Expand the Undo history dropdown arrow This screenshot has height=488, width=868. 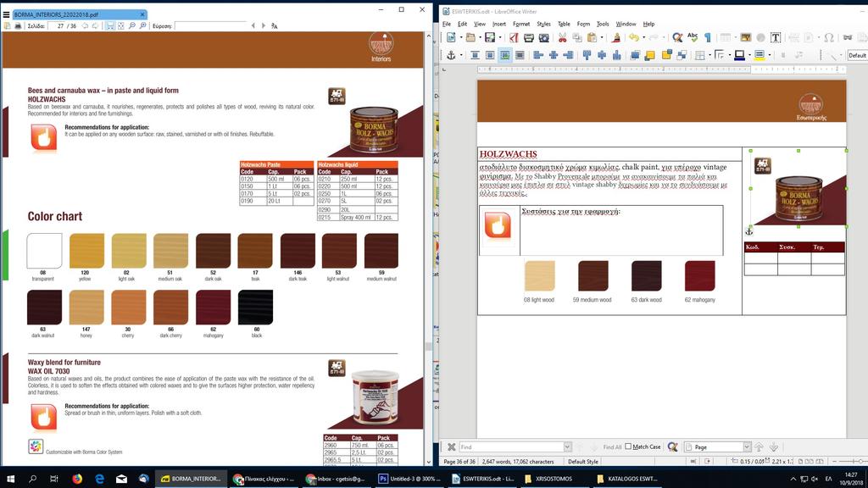tap(643, 37)
